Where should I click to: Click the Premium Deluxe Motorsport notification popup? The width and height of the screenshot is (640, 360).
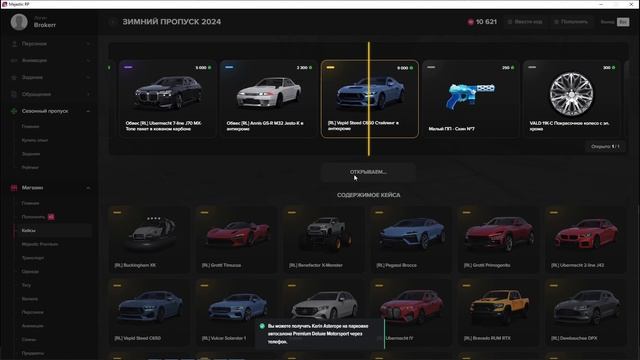tap(320, 334)
